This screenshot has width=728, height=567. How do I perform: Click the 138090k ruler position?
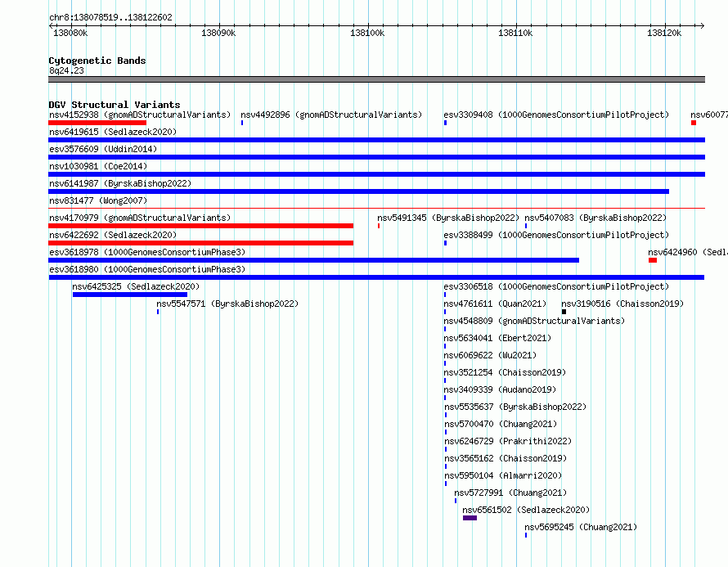(x=218, y=33)
